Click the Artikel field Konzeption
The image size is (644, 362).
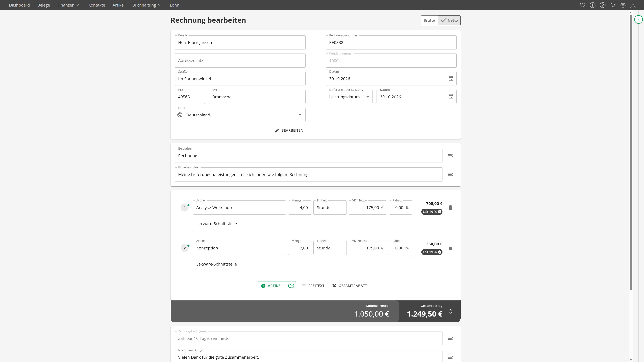coord(239,248)
